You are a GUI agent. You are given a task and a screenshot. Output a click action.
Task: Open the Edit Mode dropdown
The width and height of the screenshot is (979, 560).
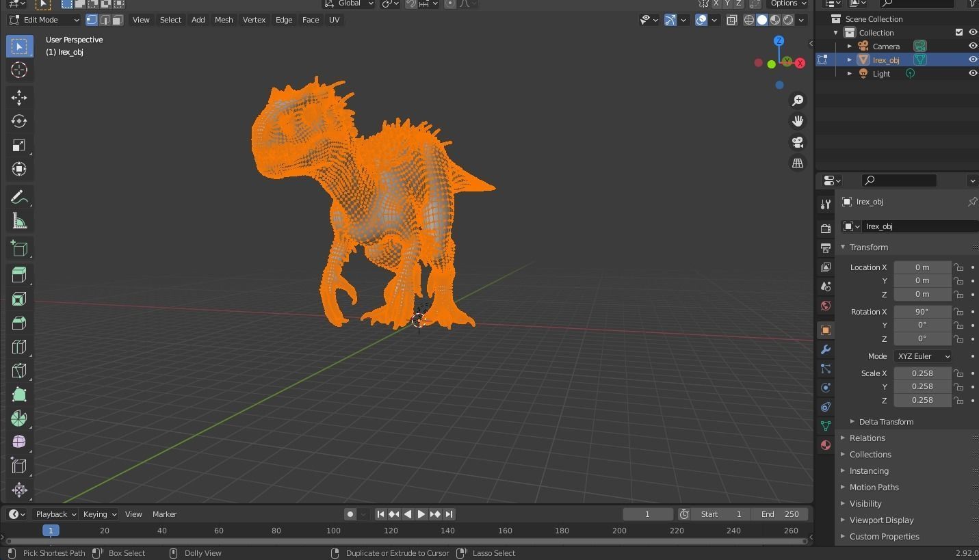(x=44, y=20)
